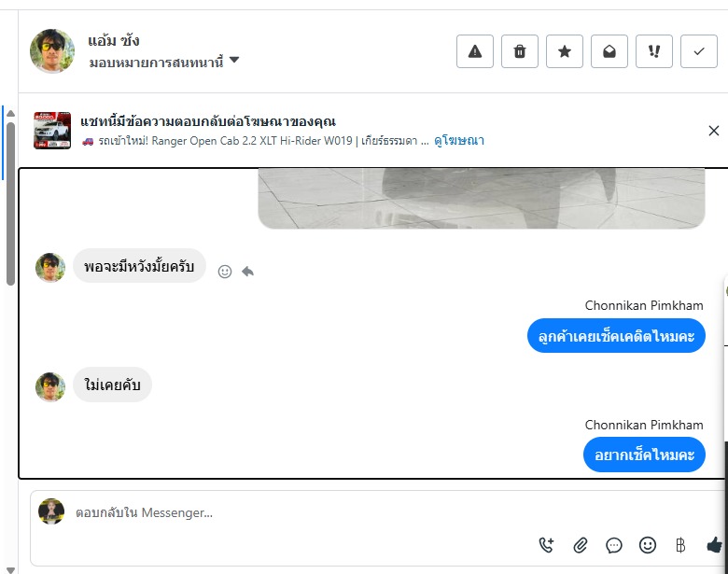Send a thumbs-up like
Screen dimensions: 728x574
(714, 545)
